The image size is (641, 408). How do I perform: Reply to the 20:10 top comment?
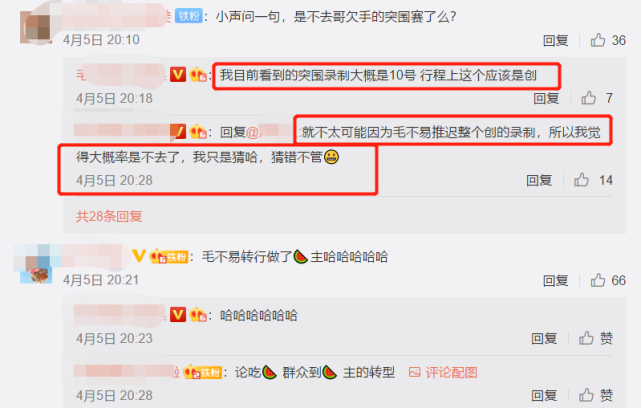(x=556, y=40)
